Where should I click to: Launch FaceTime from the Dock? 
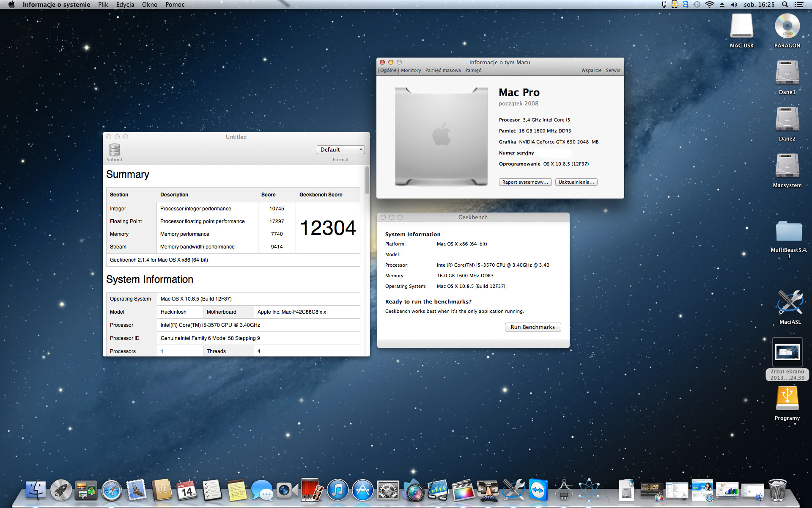(287, 490)
